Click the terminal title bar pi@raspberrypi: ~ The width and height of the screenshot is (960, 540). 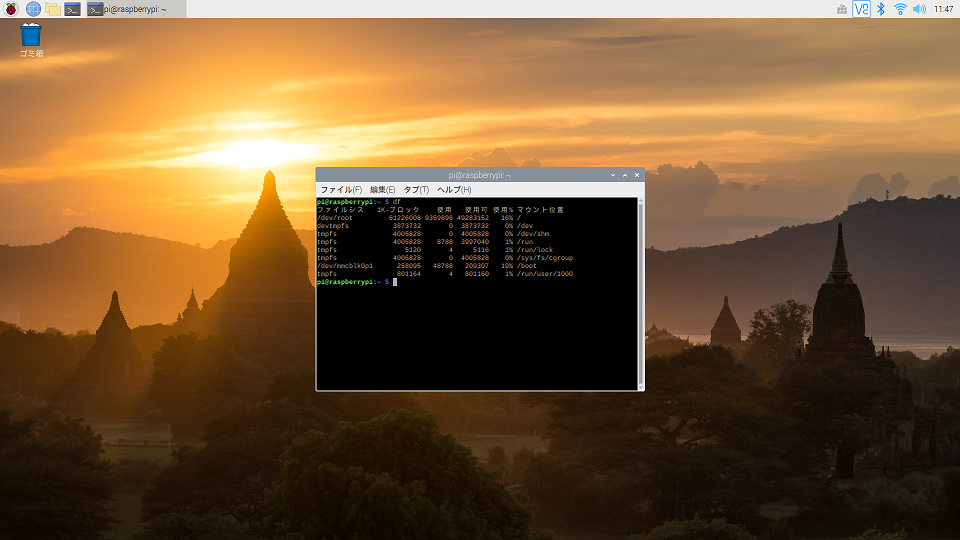[x=479, y=175]
